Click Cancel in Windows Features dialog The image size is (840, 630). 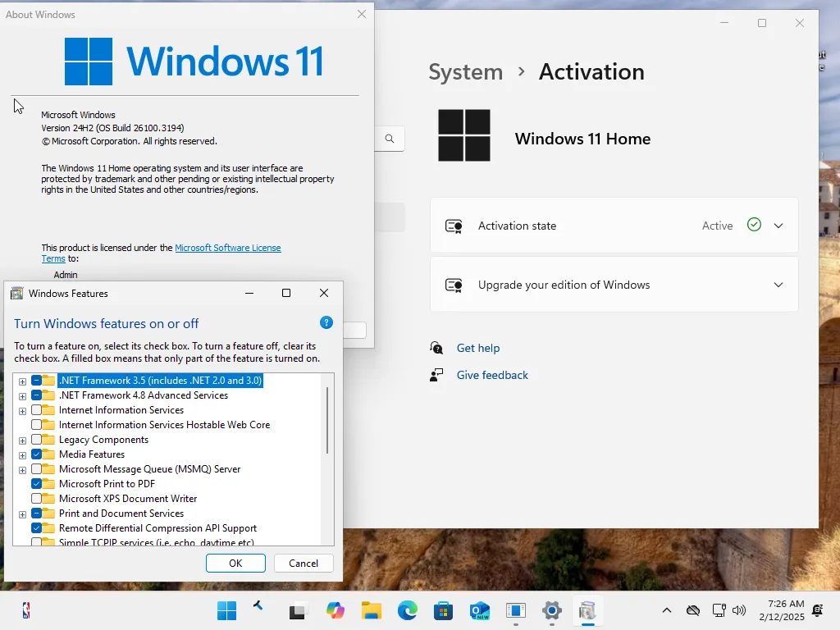[x=304, y=563]
